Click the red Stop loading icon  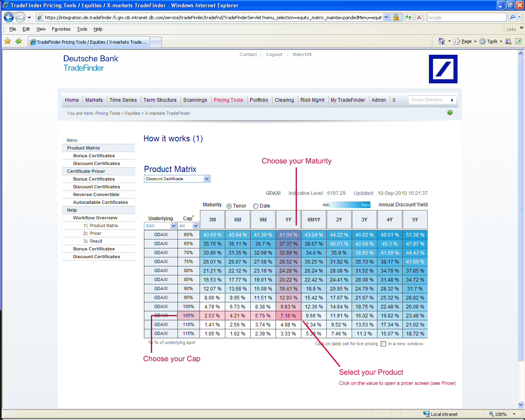pyautogui.click(x=419, y=18)
